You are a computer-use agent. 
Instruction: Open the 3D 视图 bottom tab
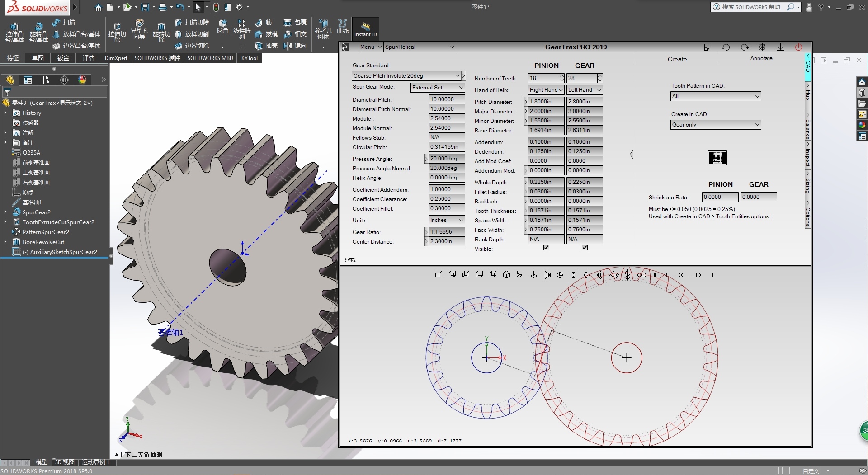(x=65, y=462)
